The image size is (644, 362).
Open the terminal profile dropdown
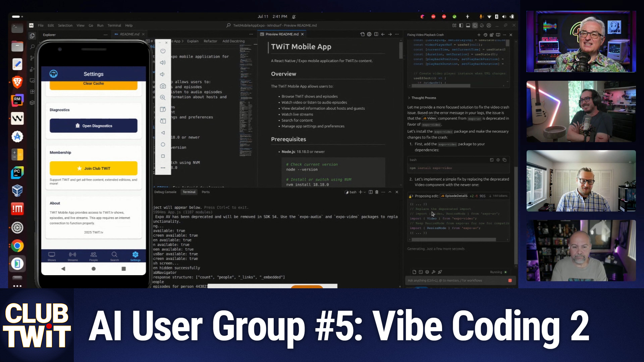365,192
